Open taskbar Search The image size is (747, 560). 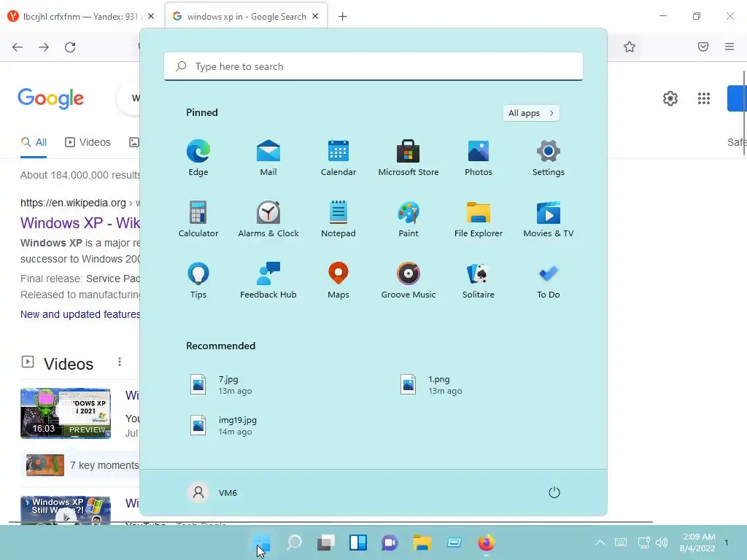tap(294, 542)
